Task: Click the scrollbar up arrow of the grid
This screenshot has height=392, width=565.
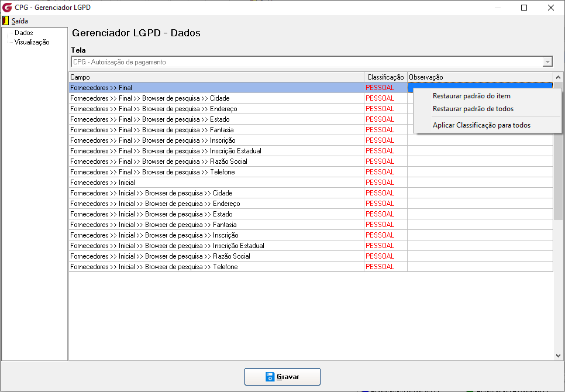Action: point(558,77)
